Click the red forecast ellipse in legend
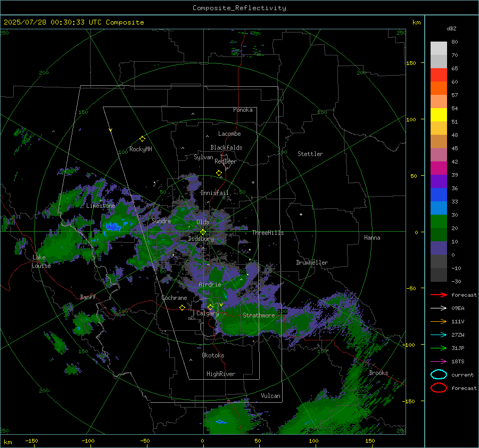 439,388
